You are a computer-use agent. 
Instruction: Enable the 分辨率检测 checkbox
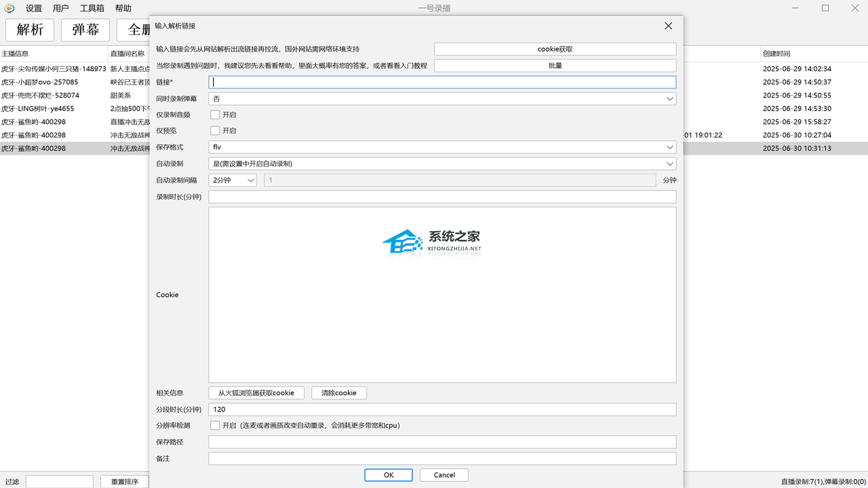pos(215,426)
